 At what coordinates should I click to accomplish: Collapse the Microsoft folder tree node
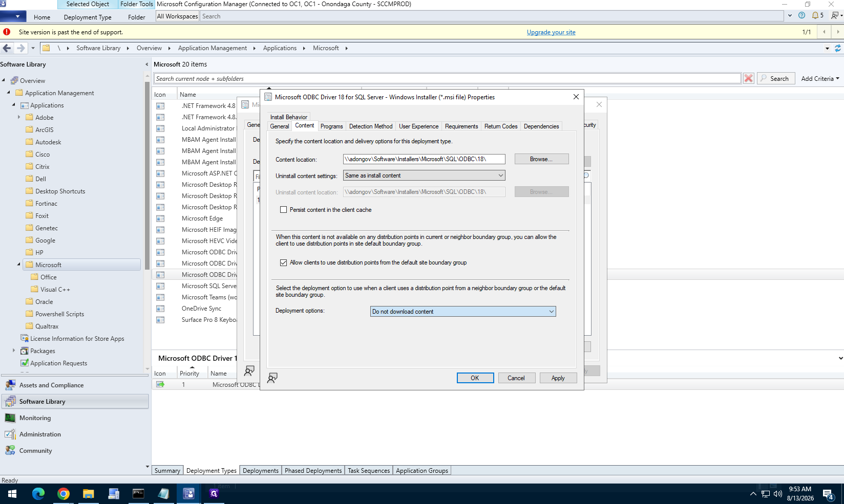(x=19, y=265)
